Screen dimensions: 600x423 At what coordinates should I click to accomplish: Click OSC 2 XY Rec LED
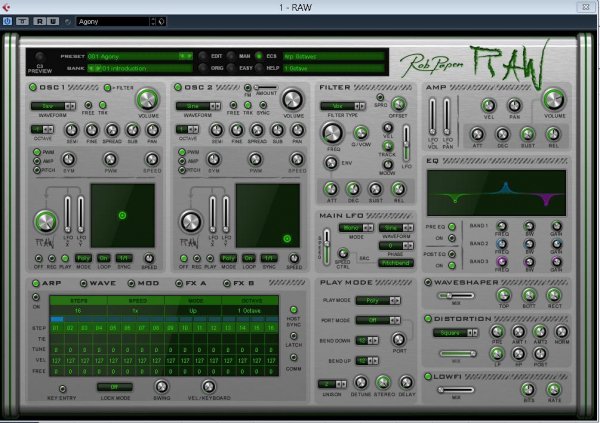(x=197, y=258)
